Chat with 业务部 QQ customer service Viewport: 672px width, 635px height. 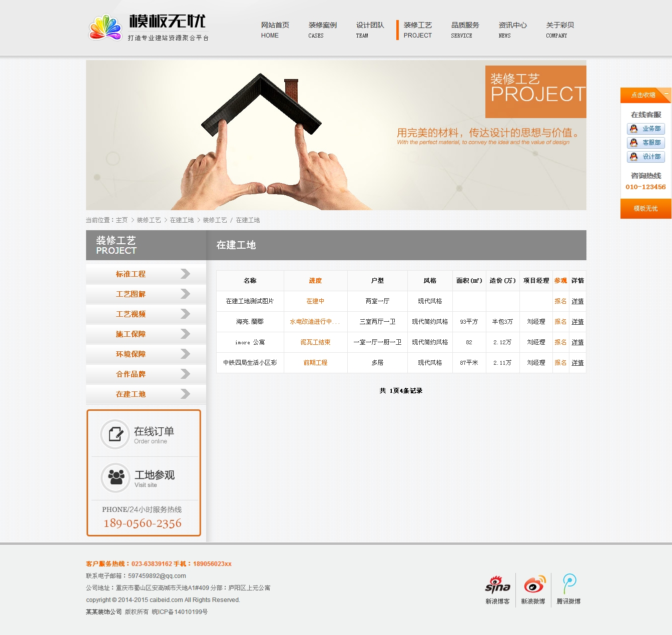(x=645, y=129)
